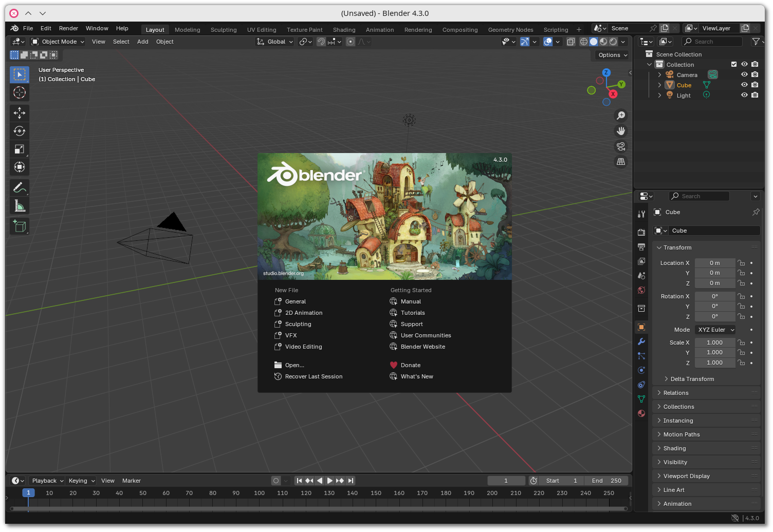The width and height of the screenshot is (773, 532).
Task: Open the Modifiers properties tab
Action: pyautogui.click(x=641, y=341)
